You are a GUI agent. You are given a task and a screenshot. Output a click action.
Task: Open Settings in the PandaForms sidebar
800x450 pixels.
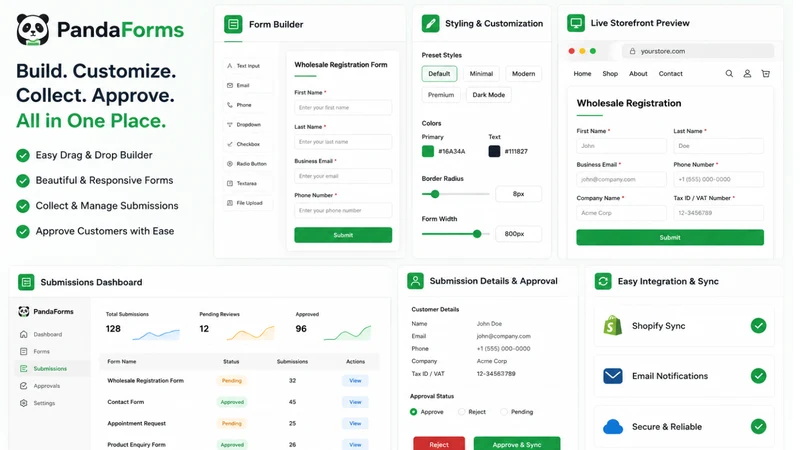coord(44,403)
